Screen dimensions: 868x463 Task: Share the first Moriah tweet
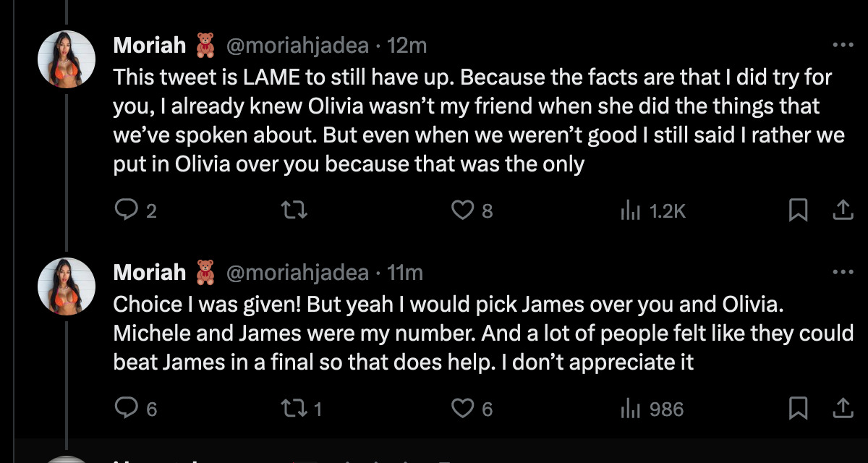tap(841, 211)
